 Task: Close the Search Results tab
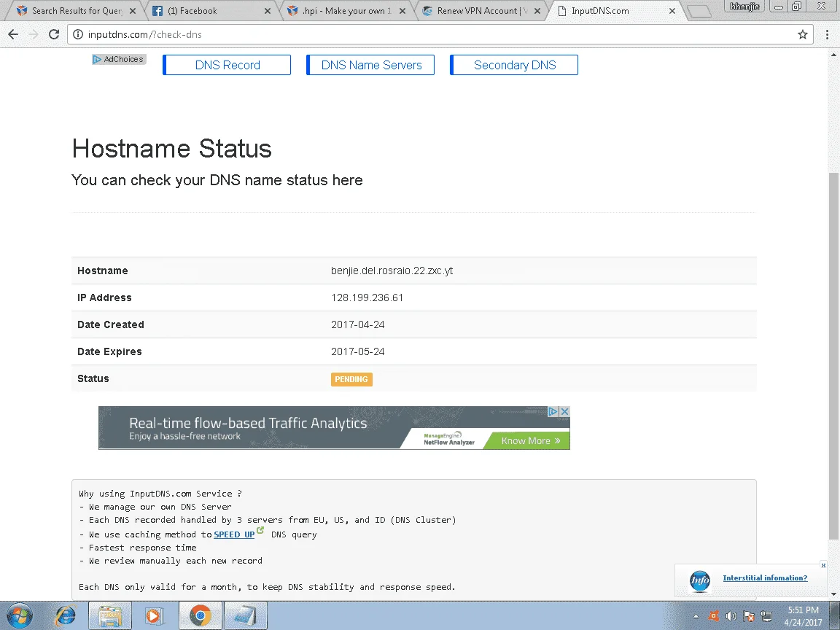pos(133,11)
